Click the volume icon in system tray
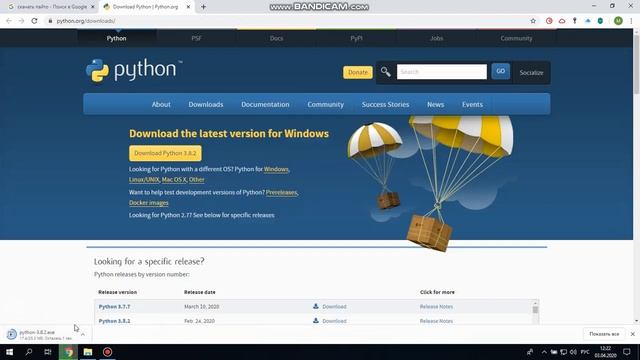 point(573,352)
